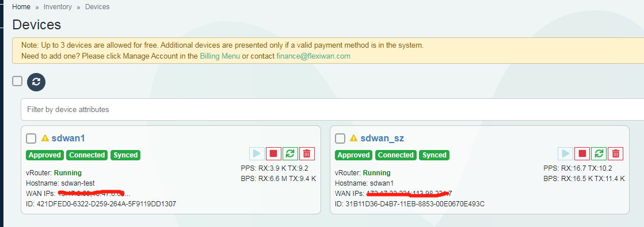Viewport: 644px width, 227px height.
Task: Select Hostname: sdwan-test text
Action: (x=60, y=183)
